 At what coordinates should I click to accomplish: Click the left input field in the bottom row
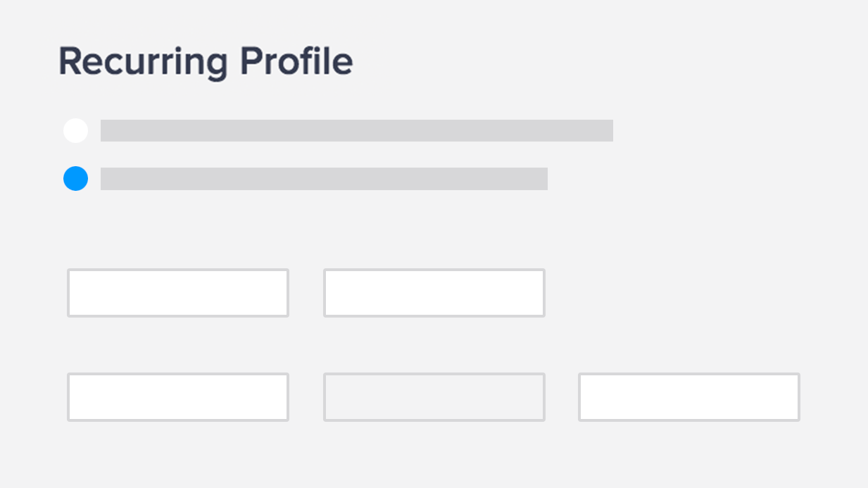click(x=178, y=397)
